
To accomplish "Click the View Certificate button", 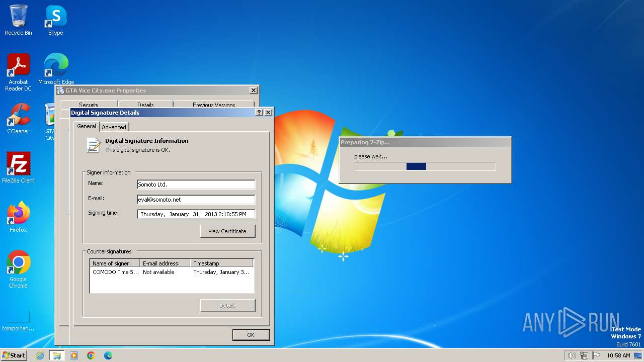I will [227, 231].
